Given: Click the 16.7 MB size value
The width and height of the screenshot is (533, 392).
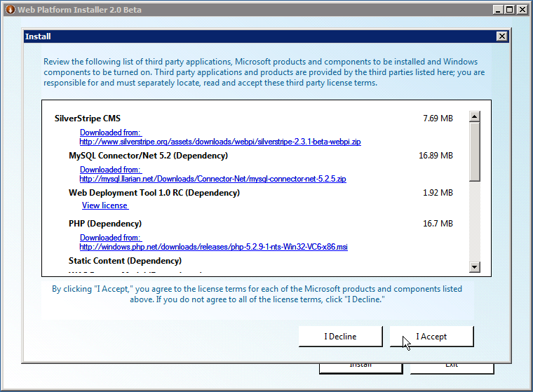Looking at the screenshot, I should 438,224.
